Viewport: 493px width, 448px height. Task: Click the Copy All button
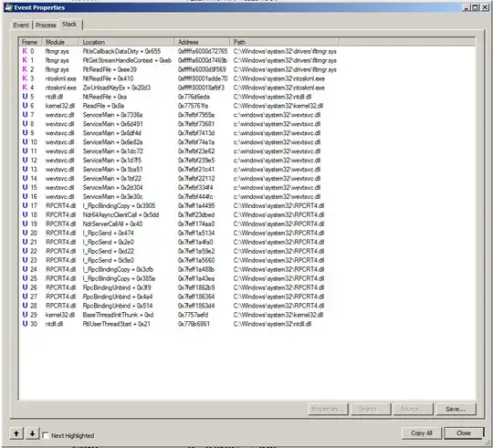422,432
